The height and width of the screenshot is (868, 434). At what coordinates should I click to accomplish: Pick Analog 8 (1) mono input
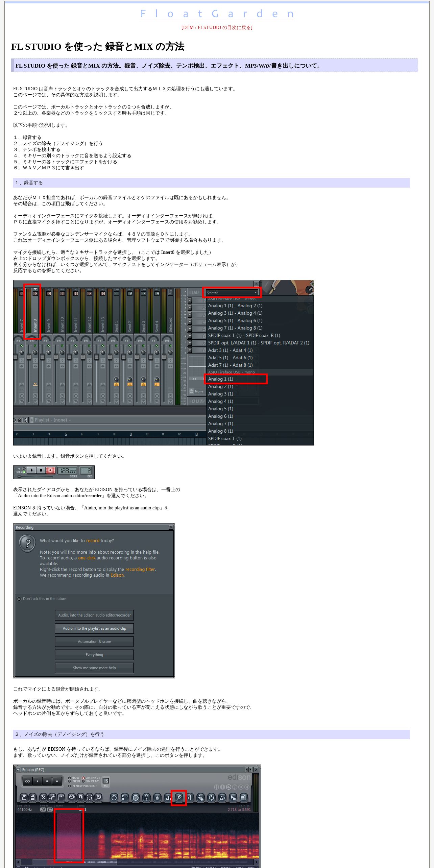(x=220, y=431)
